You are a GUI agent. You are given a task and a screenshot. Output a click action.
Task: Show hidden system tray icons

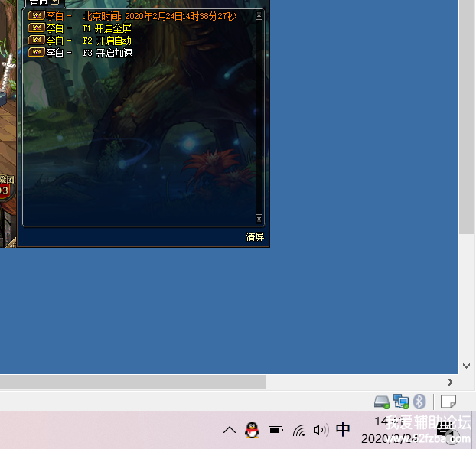point(230,430)
